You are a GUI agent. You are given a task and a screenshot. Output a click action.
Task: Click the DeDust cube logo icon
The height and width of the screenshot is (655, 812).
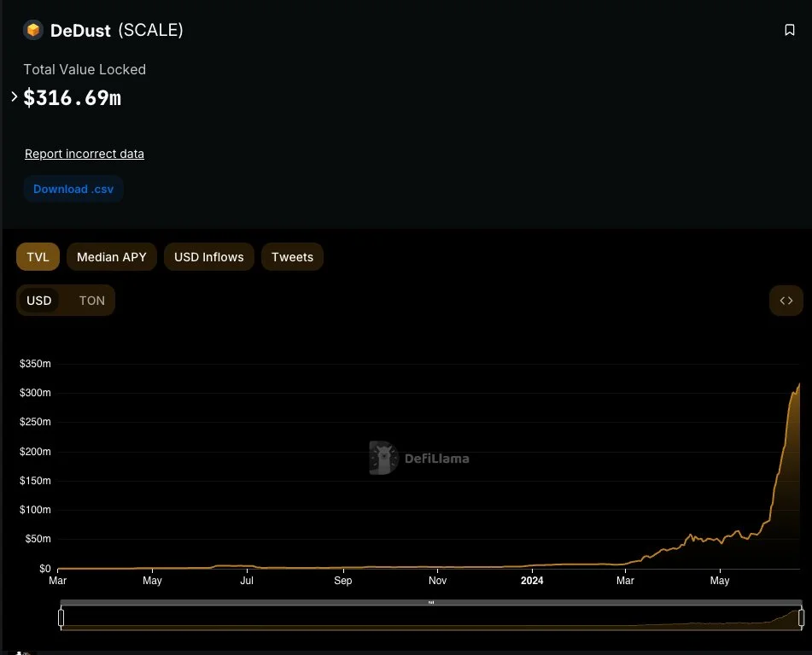tap(33, 30)
